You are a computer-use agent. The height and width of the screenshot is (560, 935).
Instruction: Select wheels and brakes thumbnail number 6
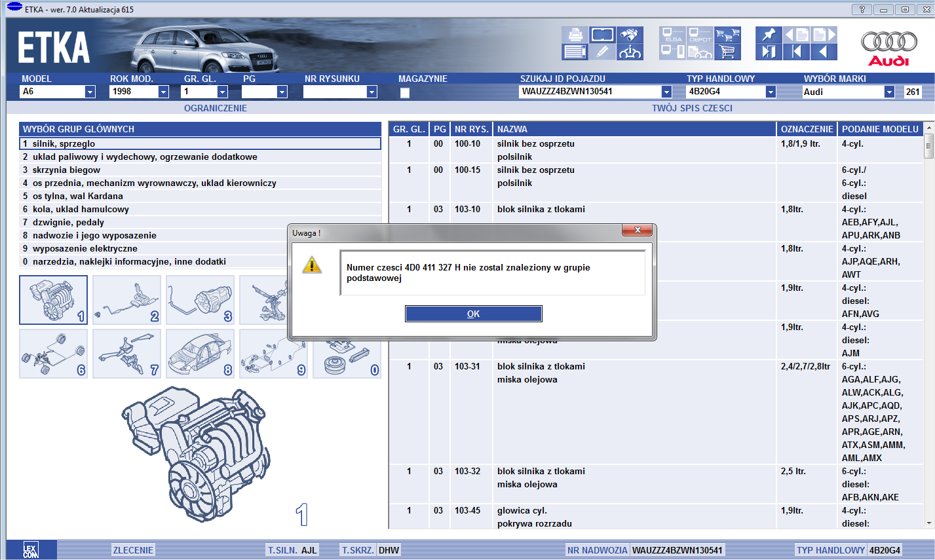pyautogui.click(x=53, y=354)
